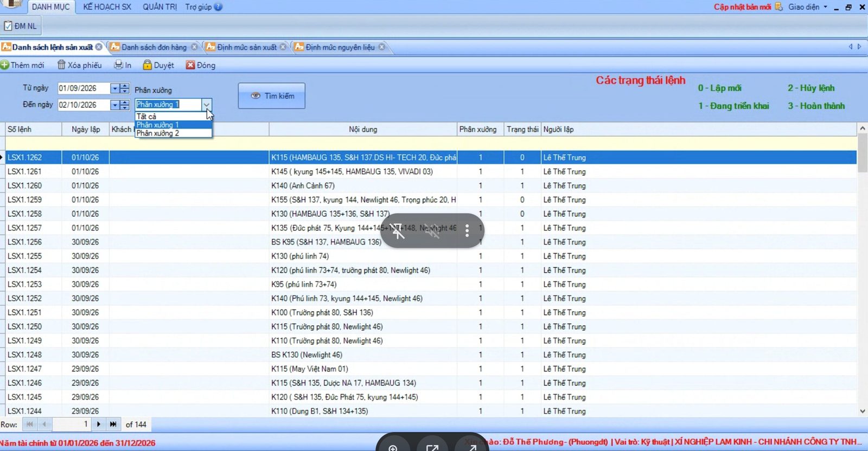Click the Thêm mới toolbar button
868x451 pixels.
[x=22, y=65]
